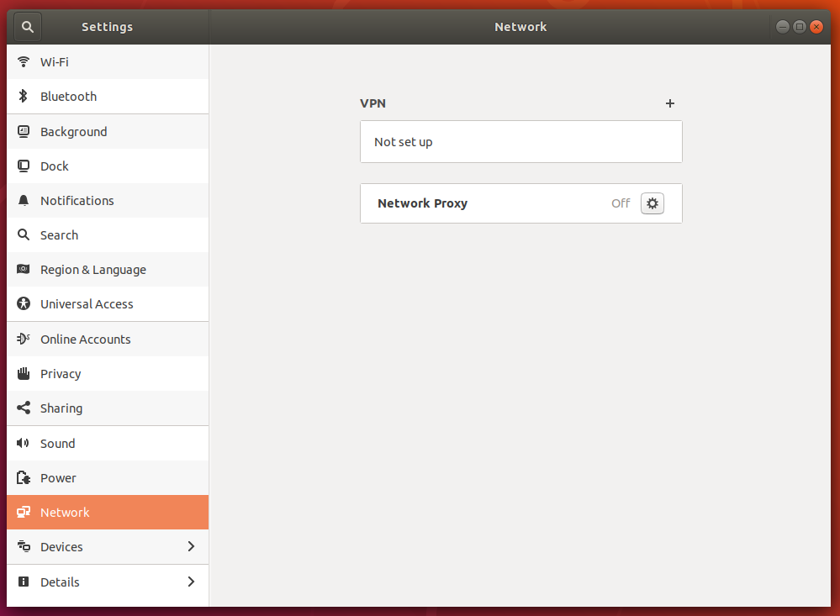Open the Details settings entry
This screenshot has height=616, width=840.
tap(108, 582)
